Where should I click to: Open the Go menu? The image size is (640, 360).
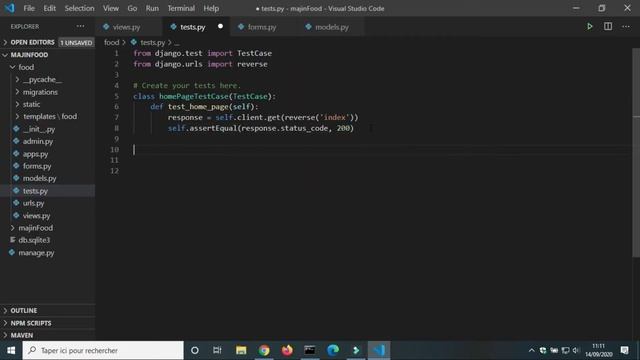tap(132, 8)
